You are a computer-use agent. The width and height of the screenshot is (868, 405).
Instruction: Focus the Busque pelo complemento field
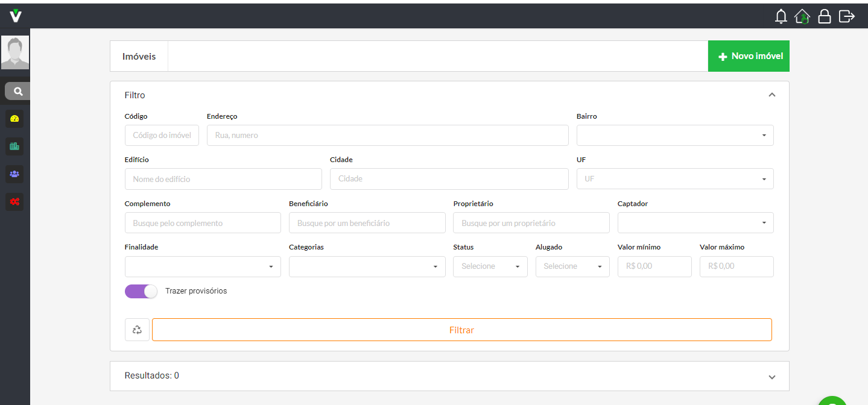[x=203, y=222]
